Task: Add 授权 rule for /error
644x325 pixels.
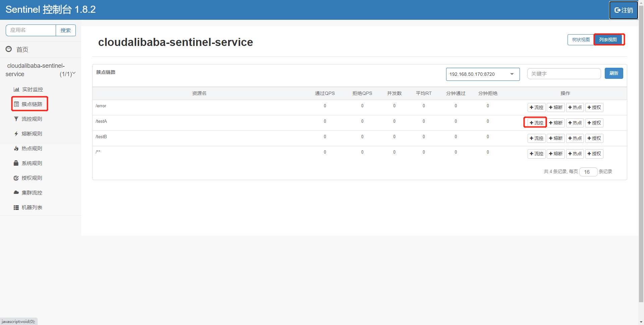Action: pyautogui.click(x=594, y=107)
